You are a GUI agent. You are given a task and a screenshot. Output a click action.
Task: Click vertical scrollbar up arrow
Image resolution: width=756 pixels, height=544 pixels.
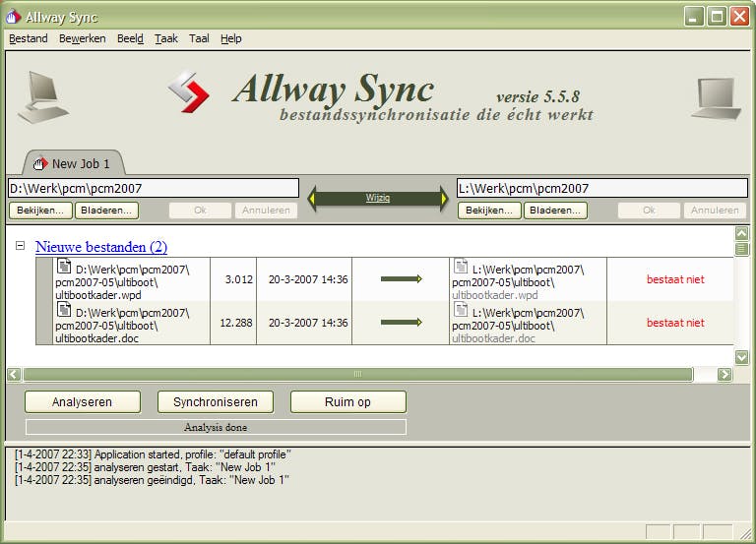click(x=741, y=234)
